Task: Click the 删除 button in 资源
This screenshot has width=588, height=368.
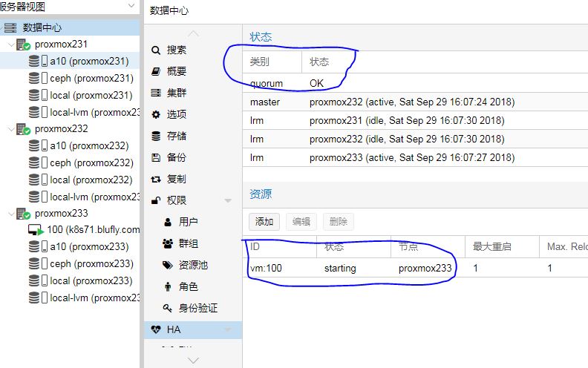Action: (x=339, y=222)
